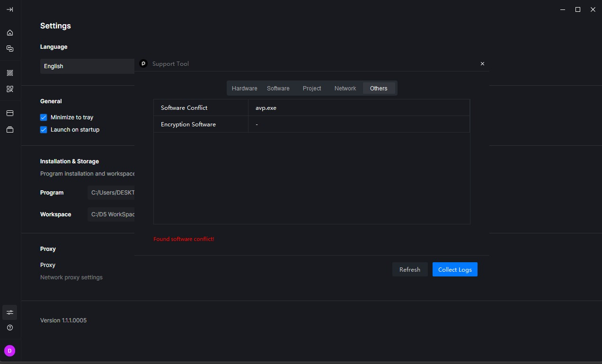Open the English language dropdown
This screenshot has width=602, height=364.
[x=88, y=66]
